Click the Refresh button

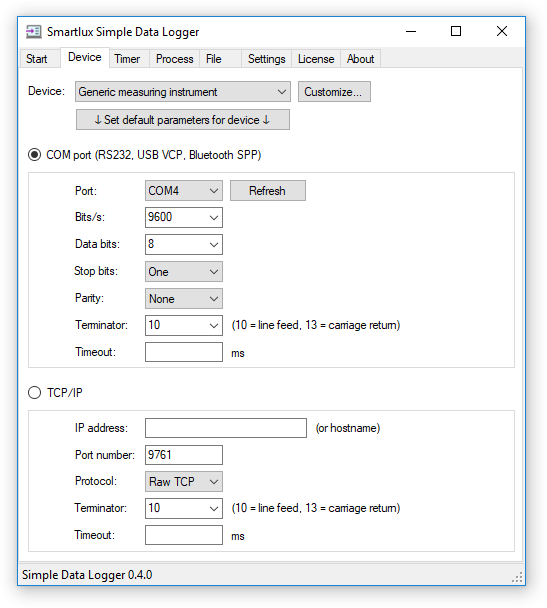pyautogui.click(x=267, y=191)
